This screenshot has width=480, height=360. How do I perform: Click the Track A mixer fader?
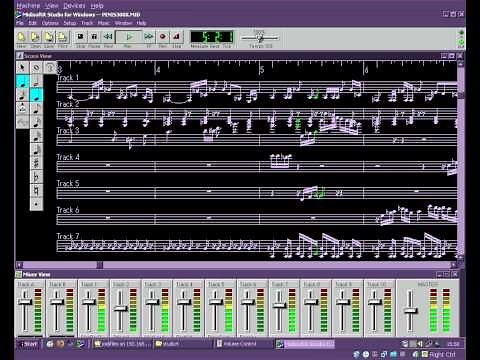click(25, 302)
